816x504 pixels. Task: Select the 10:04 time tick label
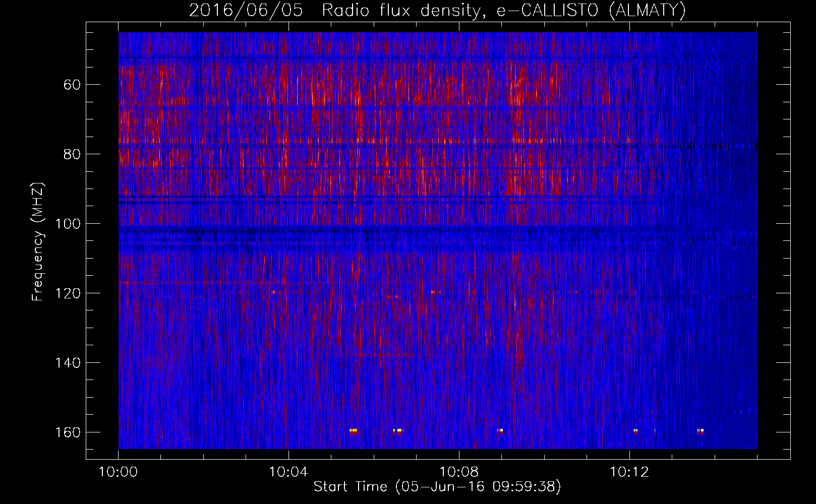[x=288, y=472]
